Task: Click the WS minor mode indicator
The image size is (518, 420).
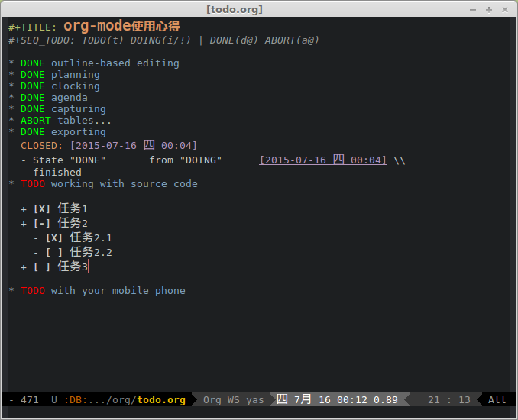Action: 233,400
